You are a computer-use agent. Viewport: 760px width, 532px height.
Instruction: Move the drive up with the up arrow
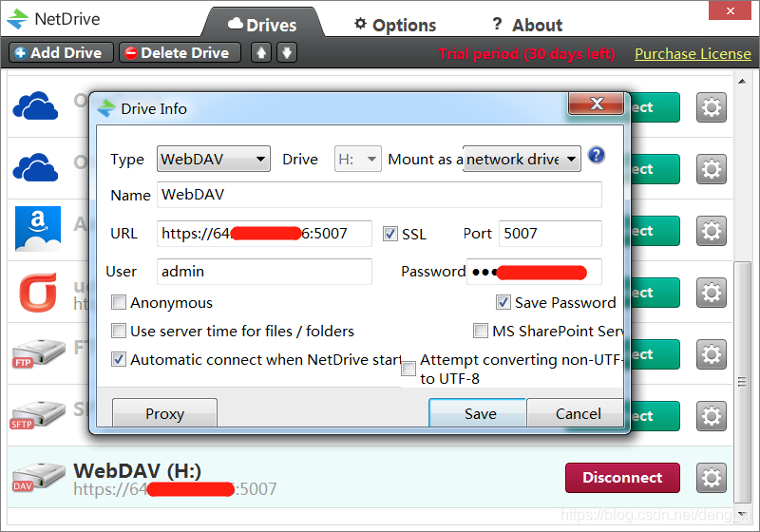(x=261, y=52)
